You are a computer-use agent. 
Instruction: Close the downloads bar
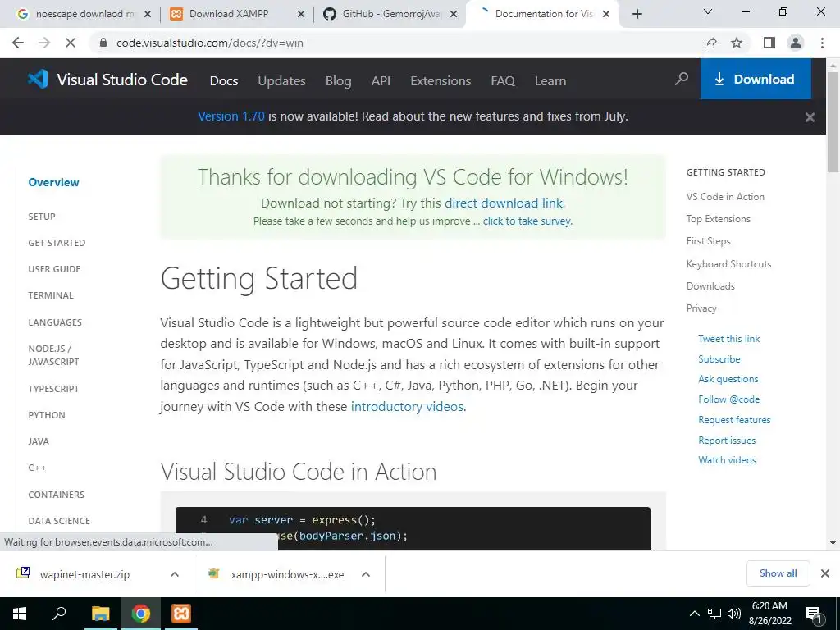click(x=825, y=573)
